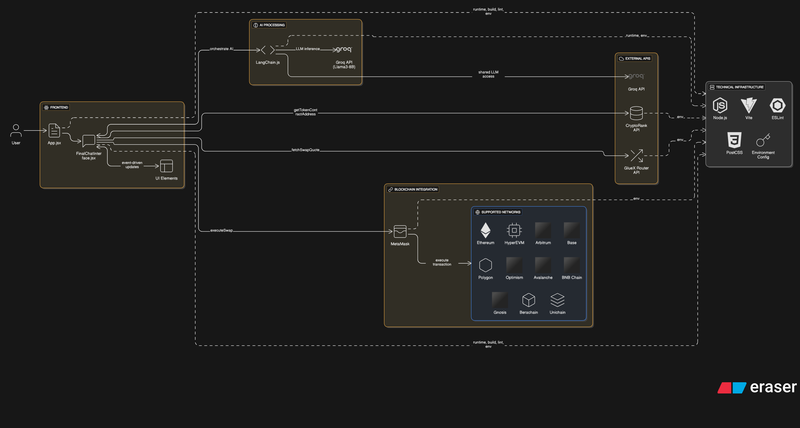The image size is (800, 428).
Task: Select the Berachain cube icon
Action: 529,299
